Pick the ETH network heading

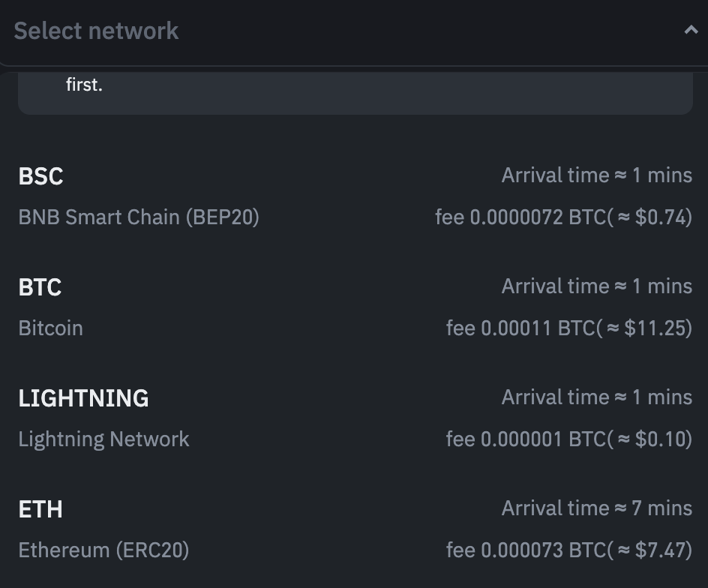coord(40,509)
